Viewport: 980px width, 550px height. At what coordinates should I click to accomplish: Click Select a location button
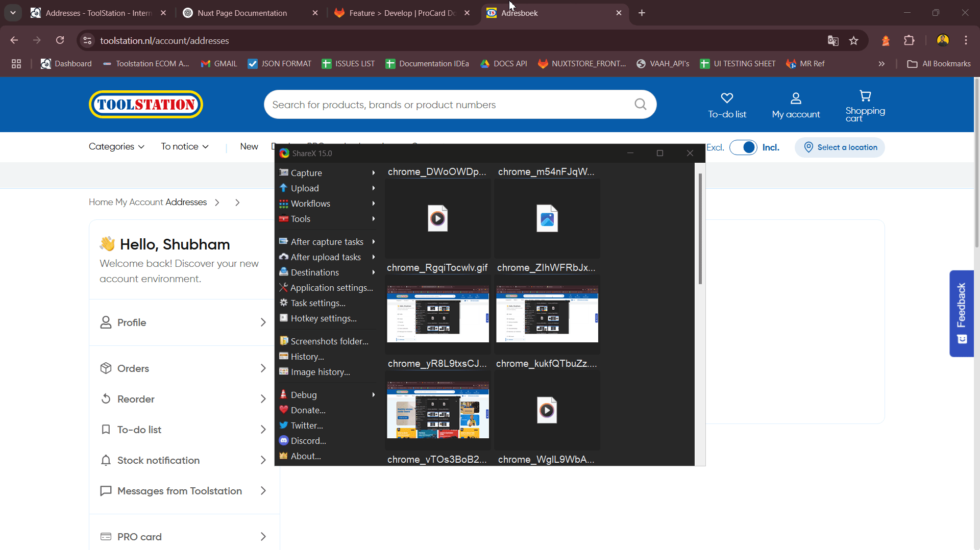click(840, 147)
